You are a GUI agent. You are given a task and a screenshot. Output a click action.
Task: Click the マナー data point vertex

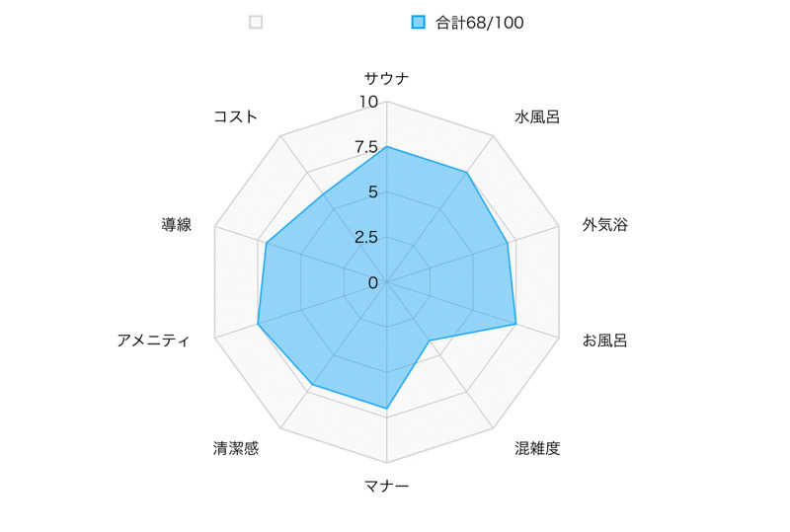(386, 408)
